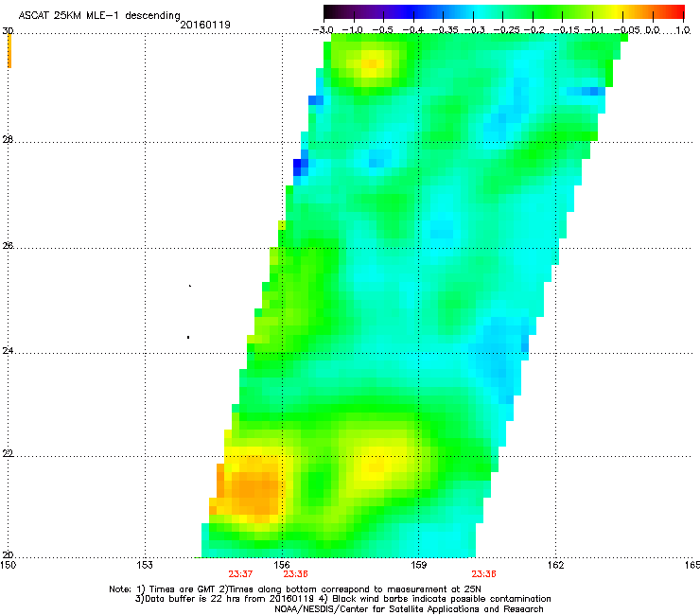This screenshot has width=700, height=615.
Task: Click the "-0.15" color scale label
Action: [566, 30]
